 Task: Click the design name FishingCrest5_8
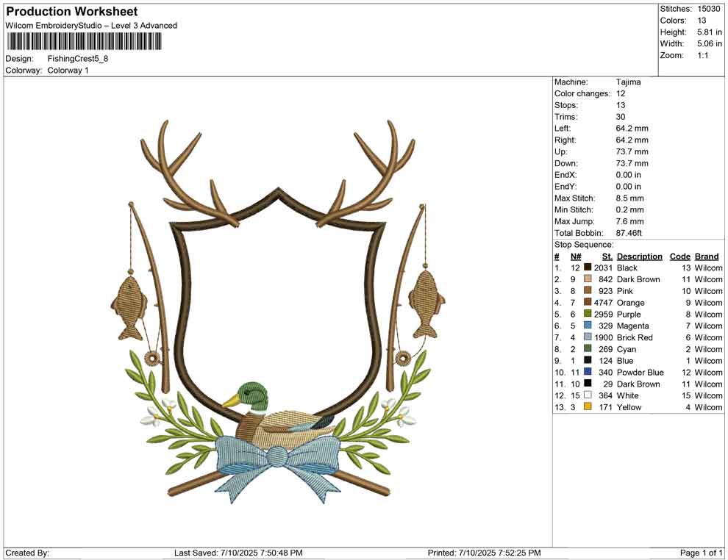pyautogui.click(x=77, y=59)
